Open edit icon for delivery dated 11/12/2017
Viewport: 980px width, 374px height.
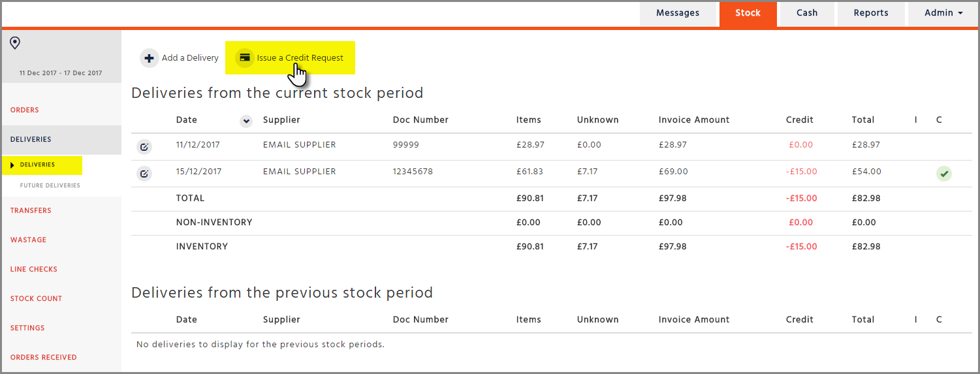[144, 148]
